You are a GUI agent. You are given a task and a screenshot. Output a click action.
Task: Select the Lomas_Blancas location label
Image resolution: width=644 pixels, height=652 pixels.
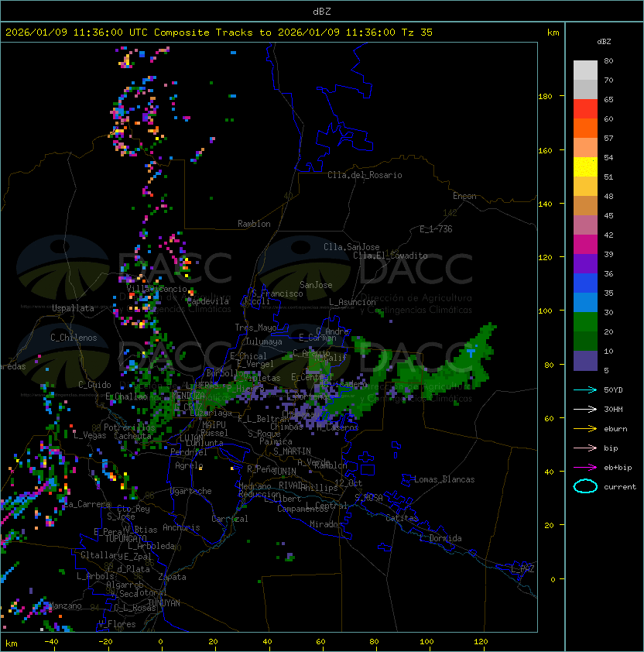pyautogui.click(x=444, y=479)
